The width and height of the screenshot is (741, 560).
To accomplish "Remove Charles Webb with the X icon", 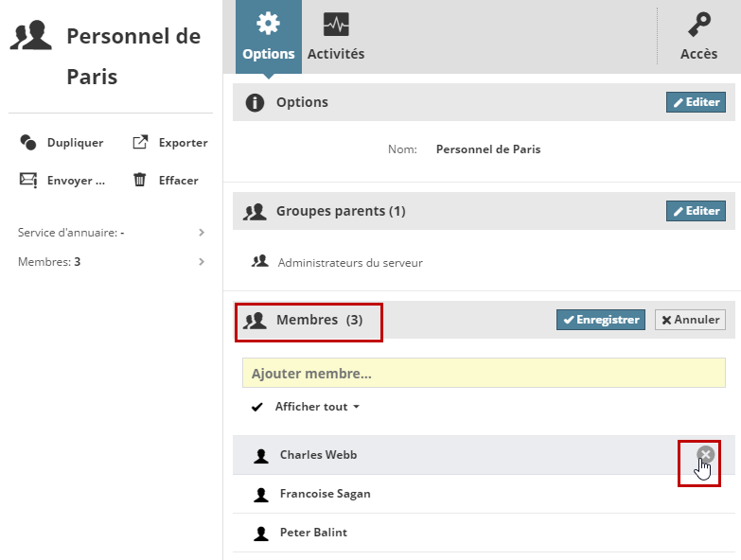I will tap(705, 455).
